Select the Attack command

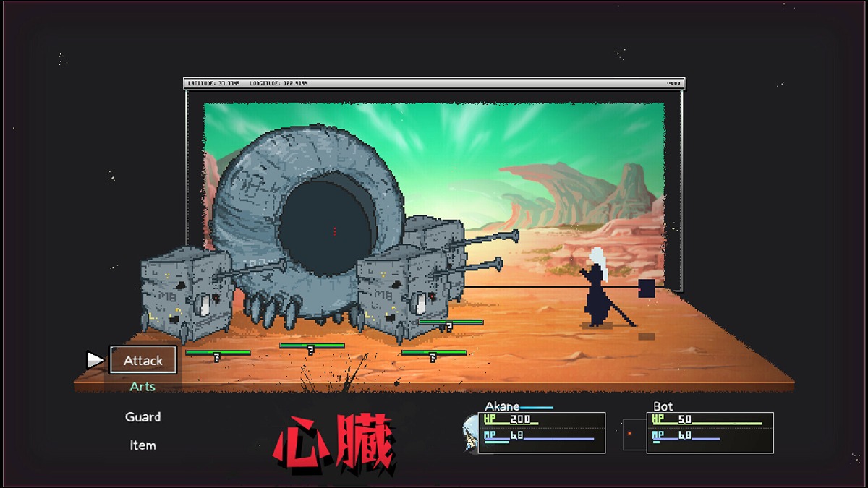pos(143,360)
